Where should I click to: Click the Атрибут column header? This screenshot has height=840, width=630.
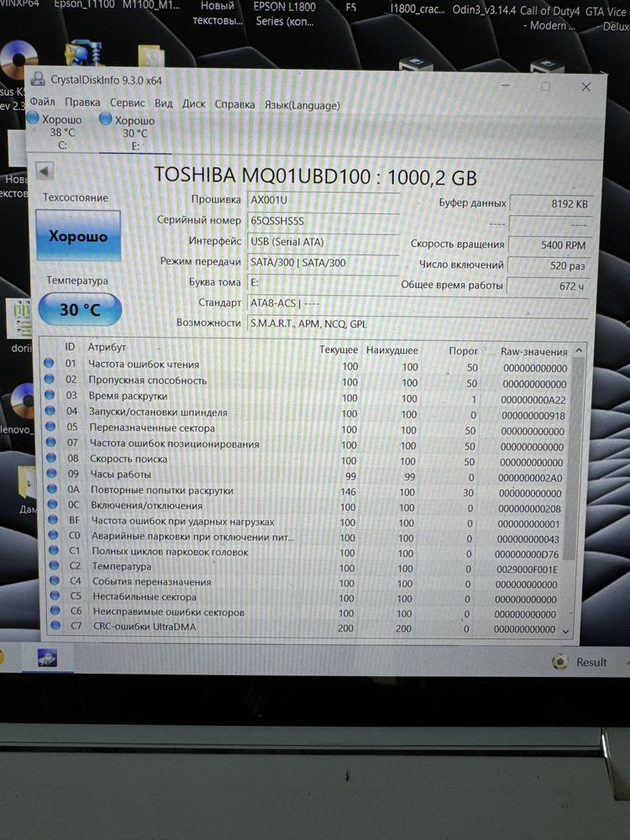tap(107, 347)
